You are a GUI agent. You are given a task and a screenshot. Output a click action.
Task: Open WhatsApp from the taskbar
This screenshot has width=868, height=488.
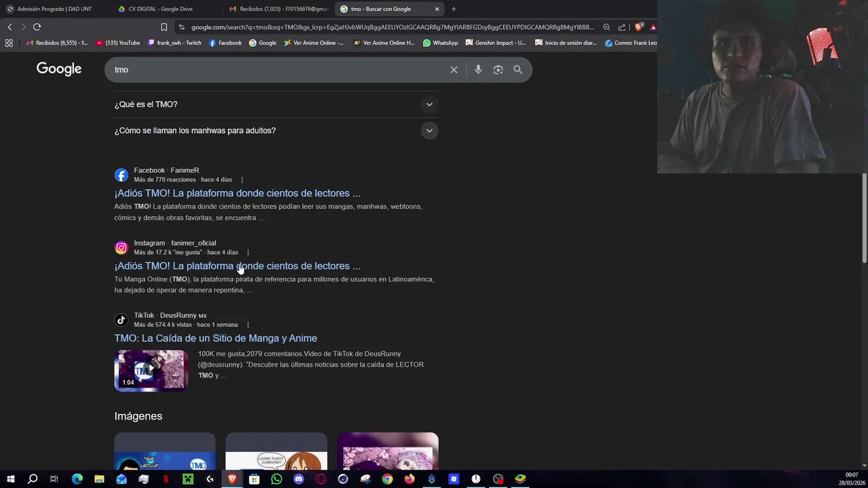[277, 479]
